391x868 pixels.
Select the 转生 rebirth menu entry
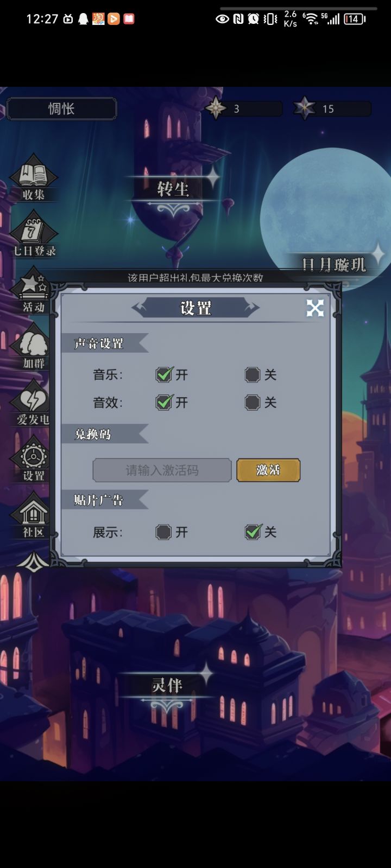[x=173, y=189]
